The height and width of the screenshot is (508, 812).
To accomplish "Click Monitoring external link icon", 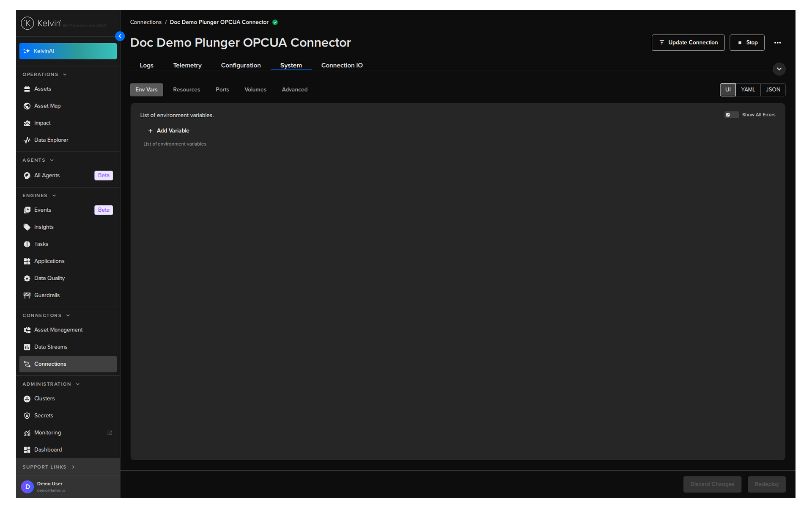I will (110, 433).
